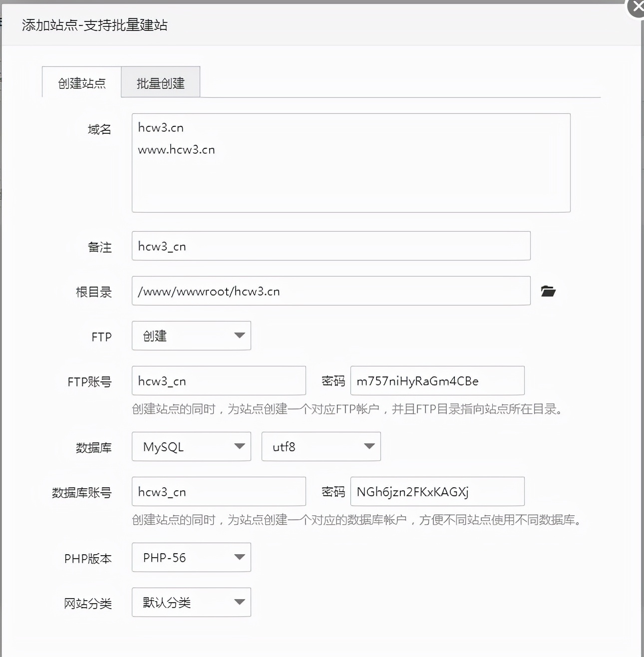Open the PHP-56 version dropdown

(191, 557)
